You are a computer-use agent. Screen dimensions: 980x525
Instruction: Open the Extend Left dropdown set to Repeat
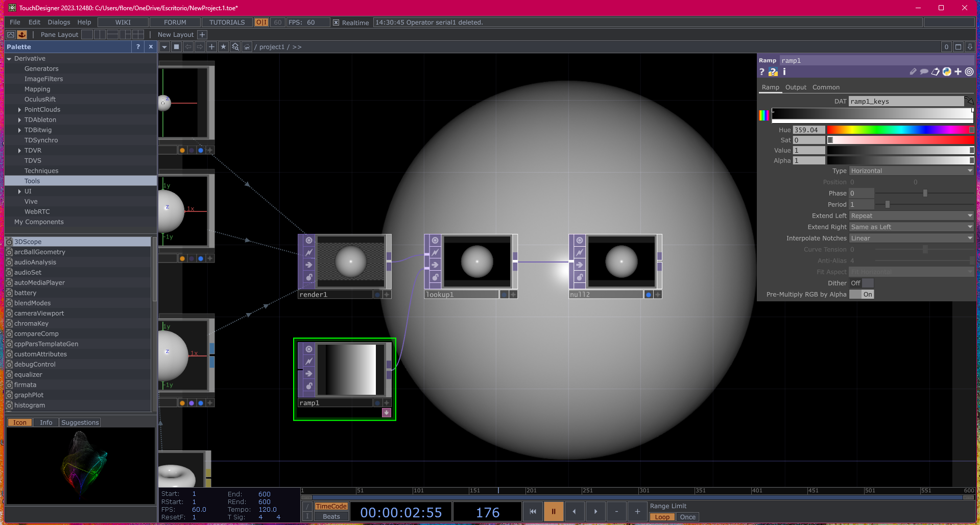(x=911, y=216)
